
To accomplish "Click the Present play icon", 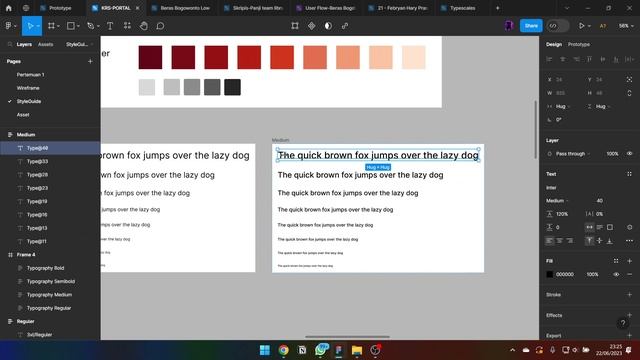I will (x=581, y=26).
